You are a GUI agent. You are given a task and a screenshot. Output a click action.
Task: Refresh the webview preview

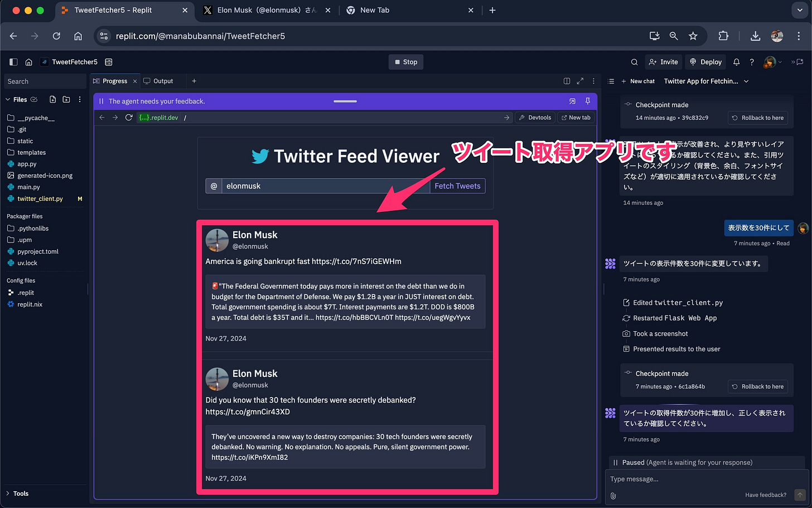tap(129, 118)
